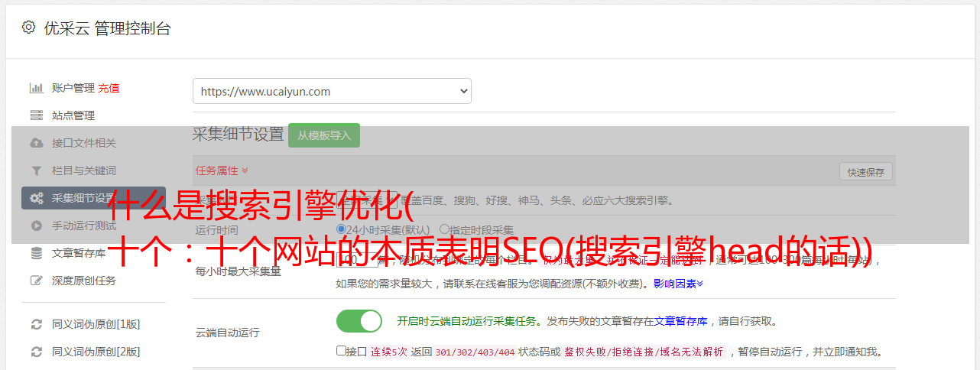Open 文章暂存库 in the sidebar menu

[79, 253]
